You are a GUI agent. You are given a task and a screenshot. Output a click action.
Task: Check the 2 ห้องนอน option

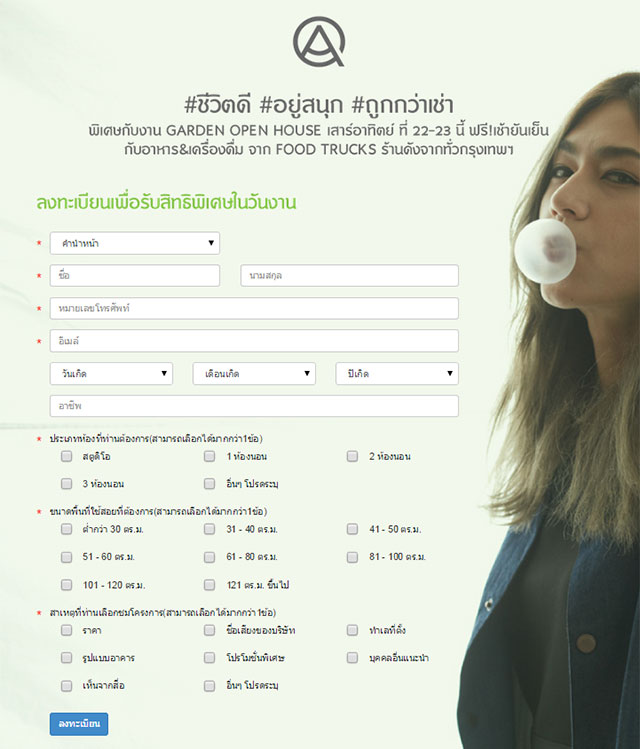[352, 456]
